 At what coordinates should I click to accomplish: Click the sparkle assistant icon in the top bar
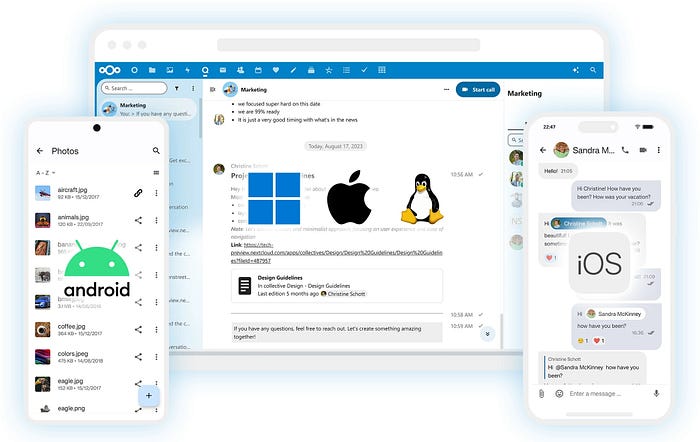point(575,70)
